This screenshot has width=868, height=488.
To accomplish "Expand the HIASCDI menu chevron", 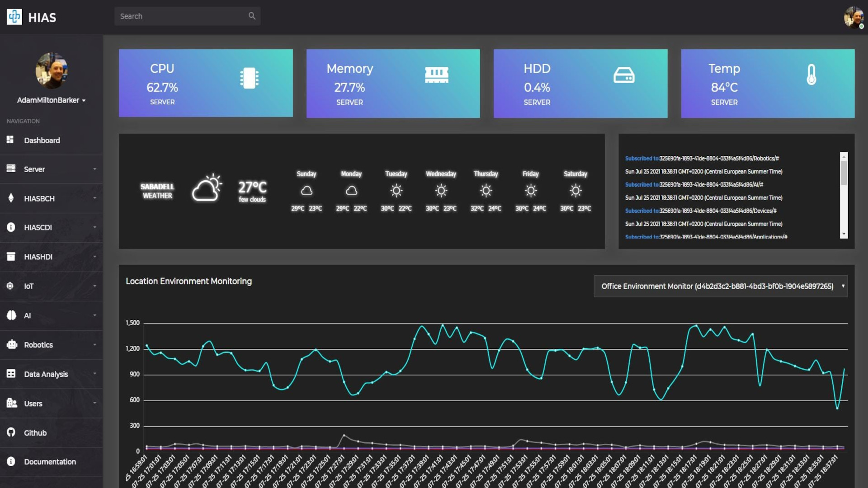I will click(94, 227).
